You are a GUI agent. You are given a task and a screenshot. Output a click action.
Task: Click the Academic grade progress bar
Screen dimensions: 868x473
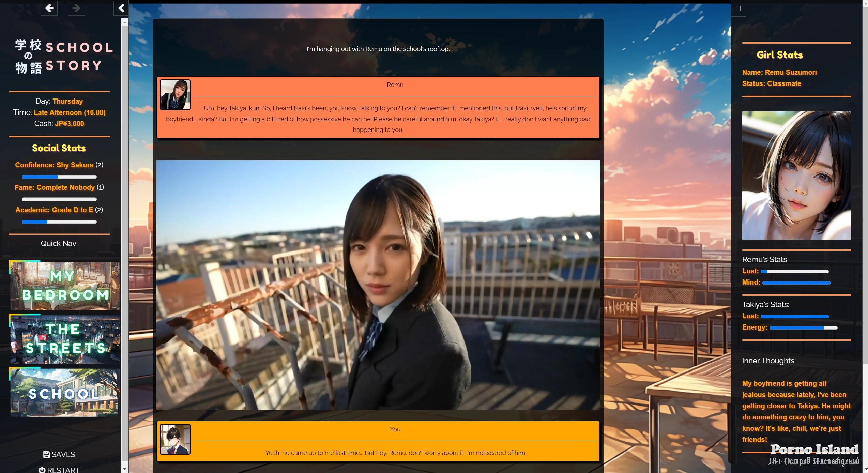(x=59, y=222)
